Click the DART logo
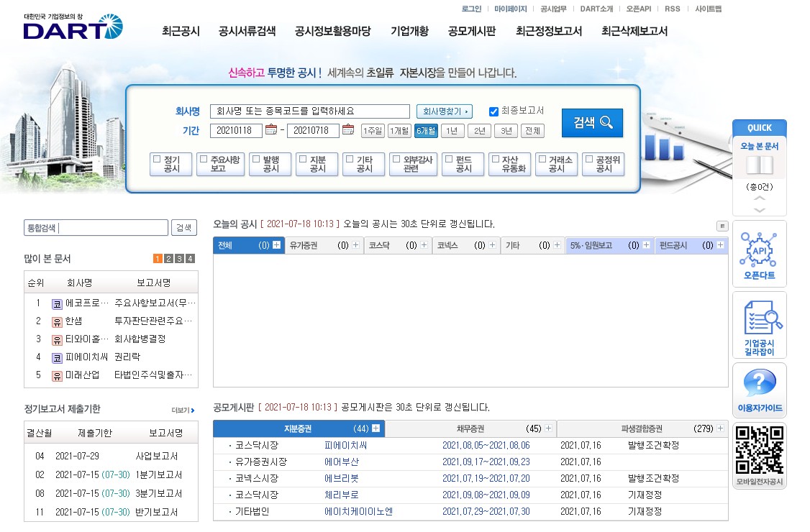Viewport: 810px width, 532px height. pyautogui.click(x=73, y=27)
